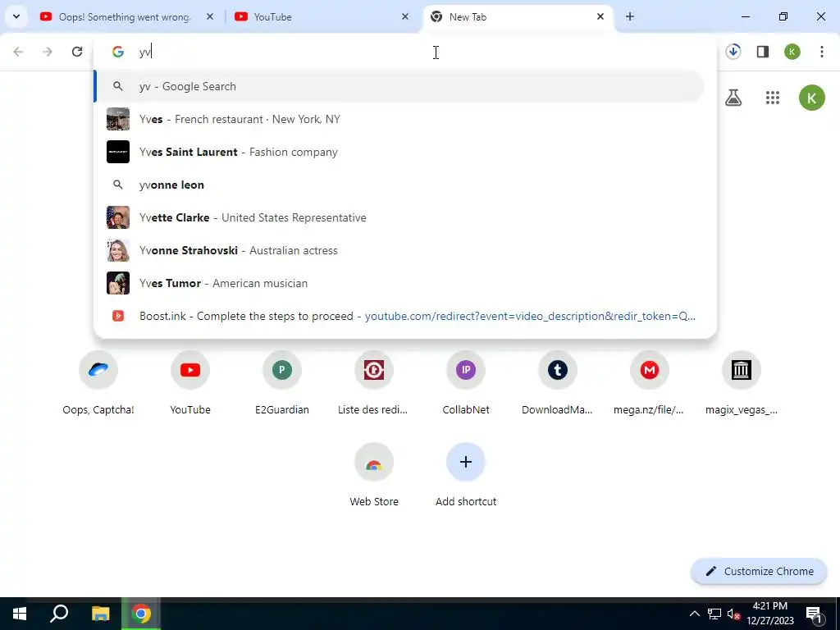This screenshot has width=840, height=630.
Task: Click the Chrome taskbar icon
Action: pyautogui.click(x=141, y=614)
